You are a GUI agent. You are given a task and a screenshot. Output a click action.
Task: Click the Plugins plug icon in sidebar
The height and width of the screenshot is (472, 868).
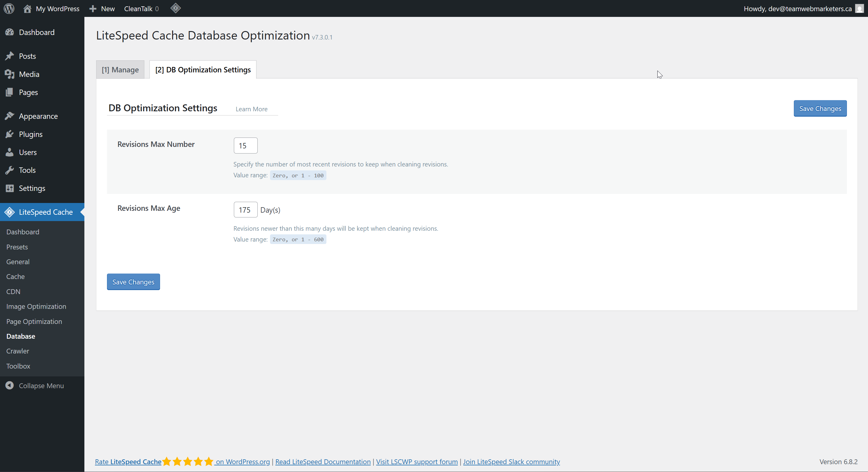pos(9,134)
